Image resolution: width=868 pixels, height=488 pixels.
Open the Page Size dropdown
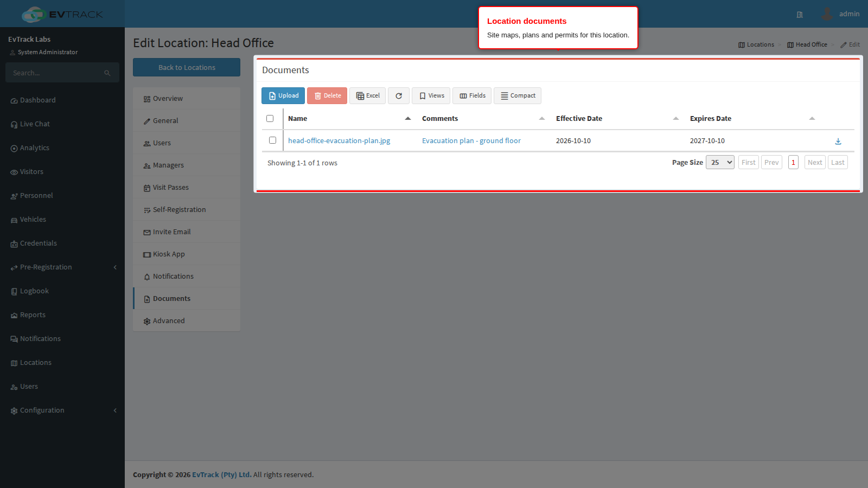[720, 162]
